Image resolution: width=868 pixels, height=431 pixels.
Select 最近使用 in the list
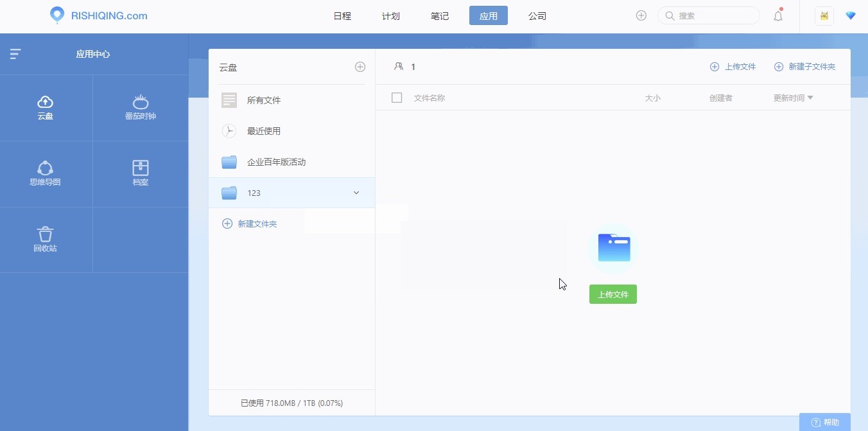(x=292, y=131)
